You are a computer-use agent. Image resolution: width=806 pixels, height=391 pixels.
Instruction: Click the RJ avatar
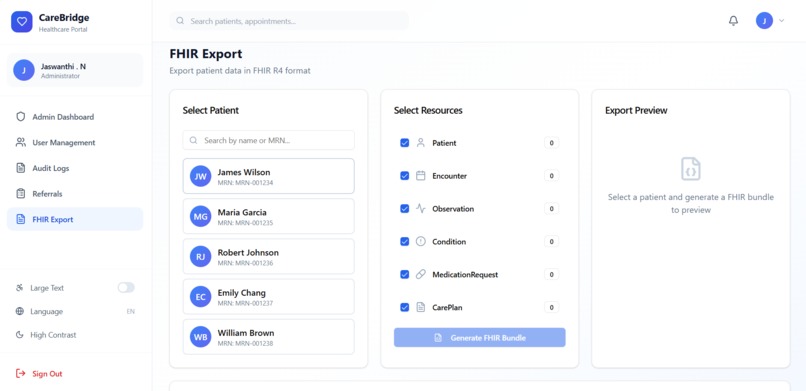[200, 256]
